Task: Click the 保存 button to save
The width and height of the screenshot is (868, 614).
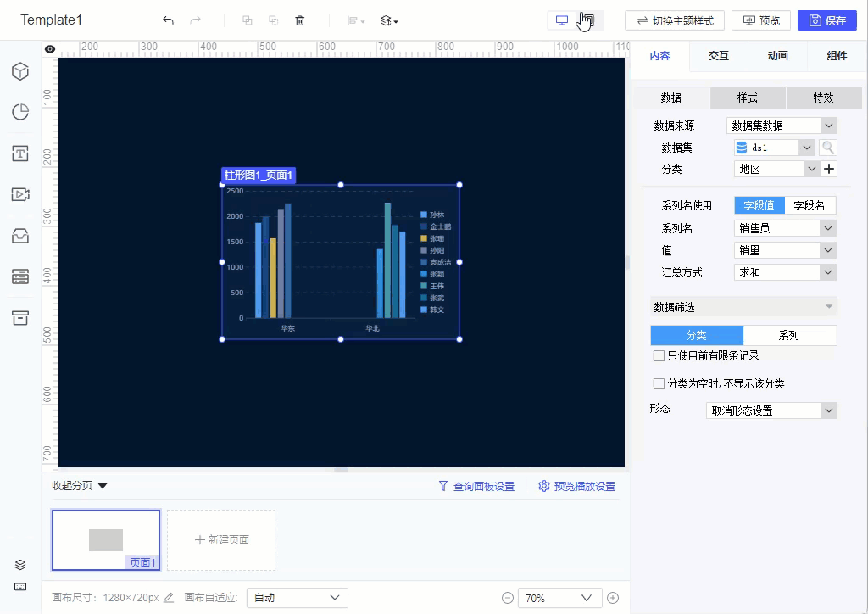Action: coord(827,20)
